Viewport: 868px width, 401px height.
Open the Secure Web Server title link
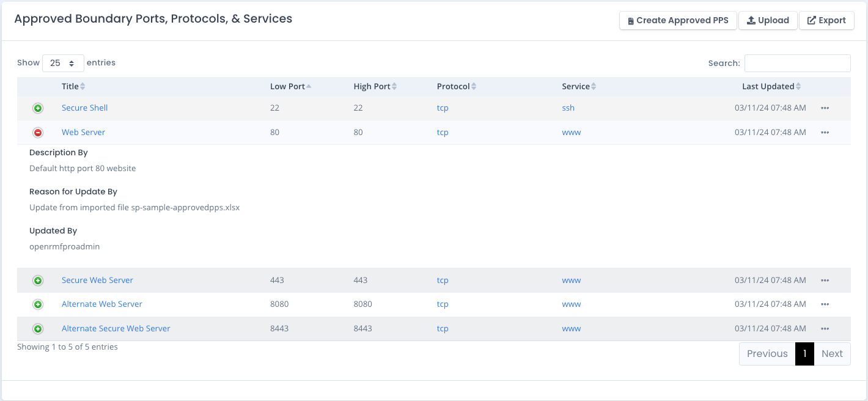click(x=97, y=281)
